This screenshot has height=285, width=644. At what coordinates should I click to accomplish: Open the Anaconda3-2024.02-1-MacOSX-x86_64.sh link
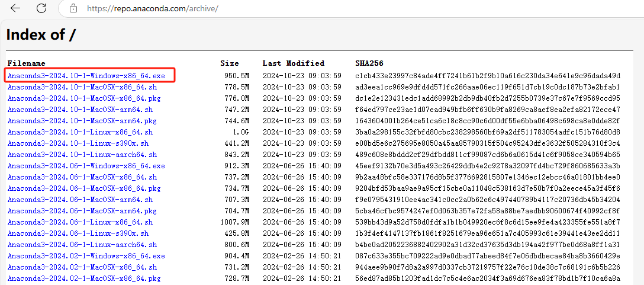82,267
